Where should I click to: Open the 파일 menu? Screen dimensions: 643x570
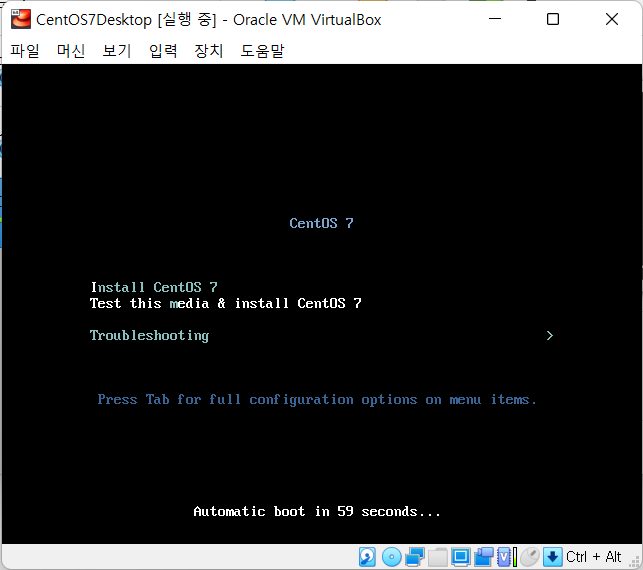click(25, 51)
